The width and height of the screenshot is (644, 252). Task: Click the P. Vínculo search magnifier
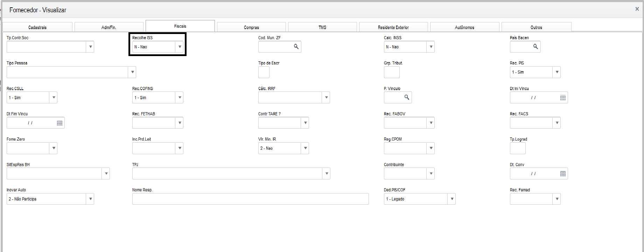tap(407, 97)
